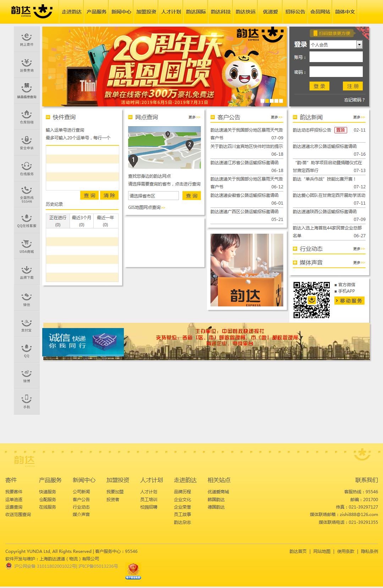383x588 pixels.
Task: Switch to the 最近3个月 history tab
Action: [82, 221]
